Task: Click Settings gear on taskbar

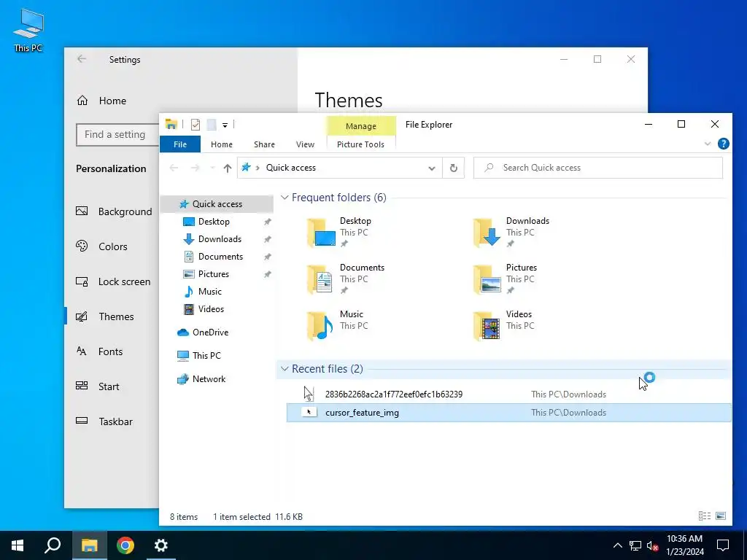Action: pyautogui.click(x=161, y=545)
